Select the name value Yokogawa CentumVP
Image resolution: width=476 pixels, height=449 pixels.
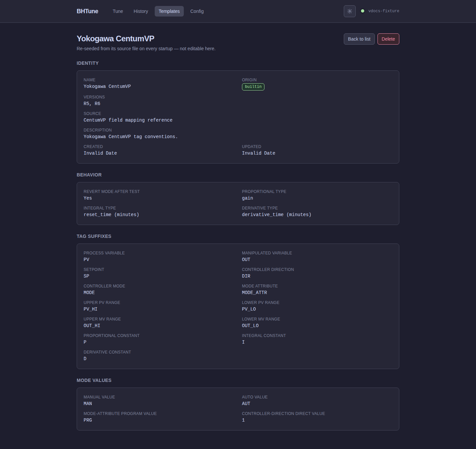(107, 87)
